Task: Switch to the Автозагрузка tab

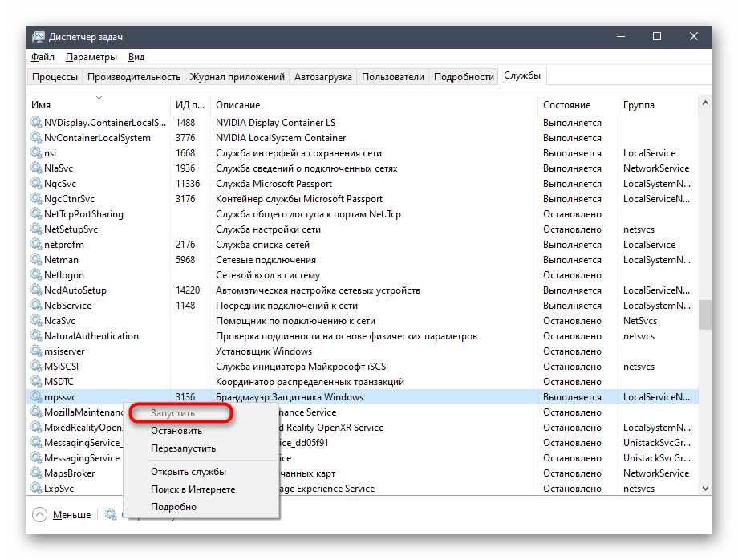Action: click(x=322, y=77)
